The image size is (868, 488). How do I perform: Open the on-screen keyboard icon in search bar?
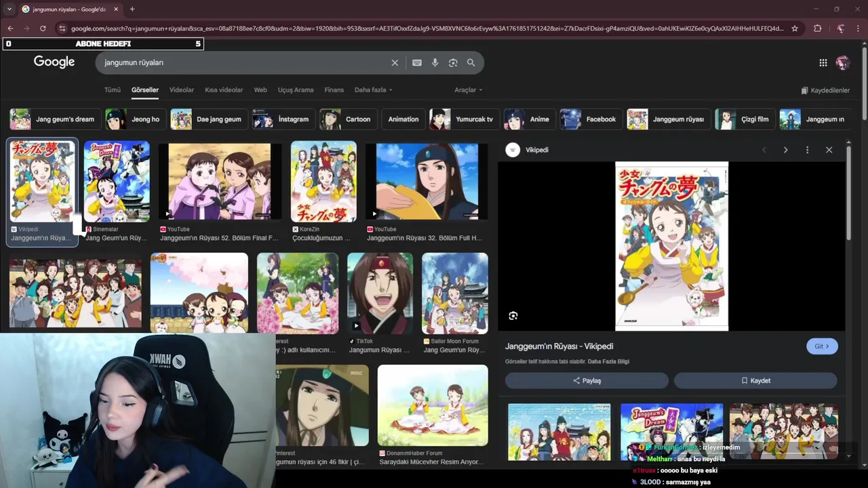click(x=417, y=62)
